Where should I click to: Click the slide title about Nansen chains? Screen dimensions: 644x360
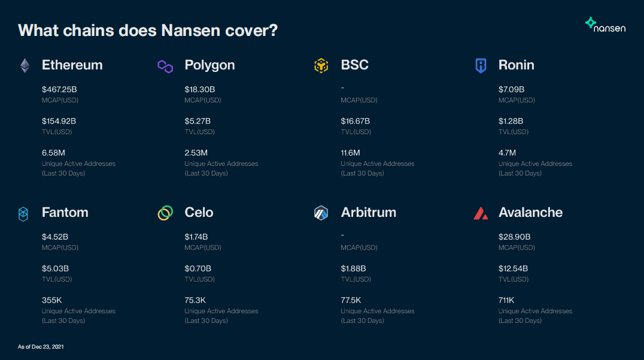click(148, 30)
